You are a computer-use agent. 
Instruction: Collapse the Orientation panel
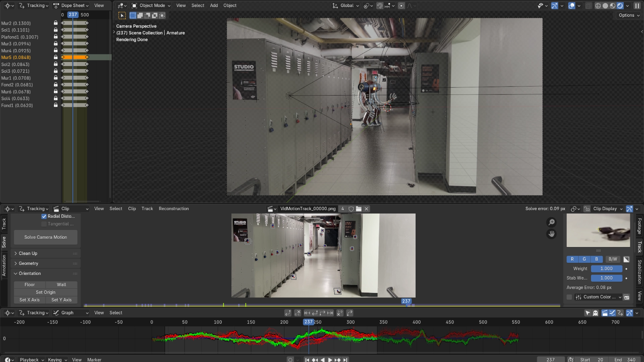tap(30, 274)
